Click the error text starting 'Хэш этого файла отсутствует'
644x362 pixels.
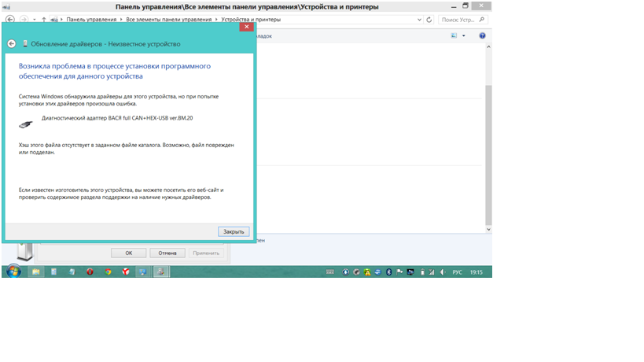click(126, 148)
